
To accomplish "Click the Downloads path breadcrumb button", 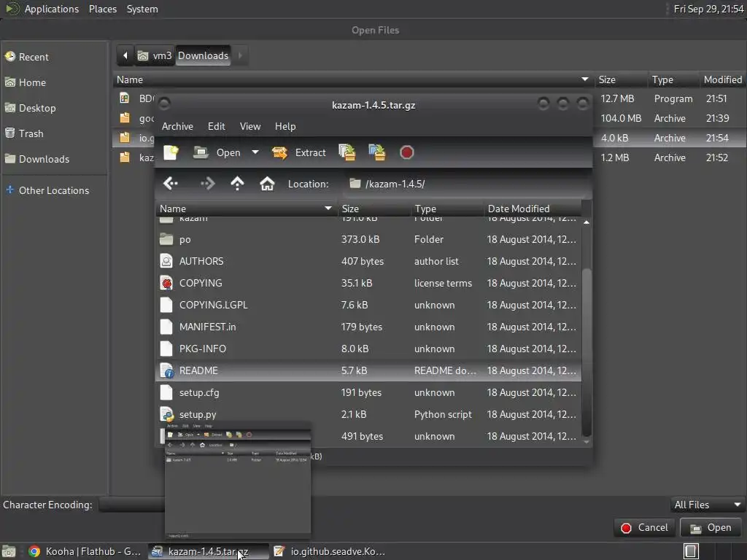I will click(204, 55).
